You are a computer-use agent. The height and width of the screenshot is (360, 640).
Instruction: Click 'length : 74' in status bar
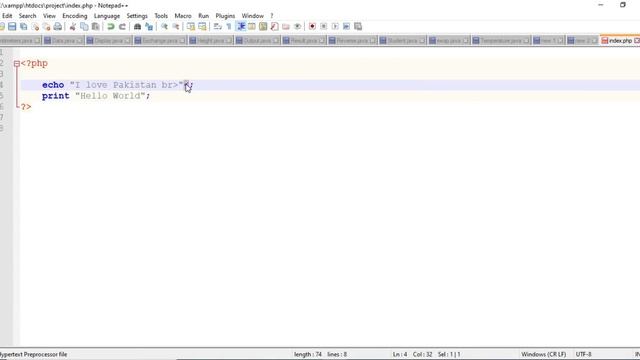[x=308, y=354]
